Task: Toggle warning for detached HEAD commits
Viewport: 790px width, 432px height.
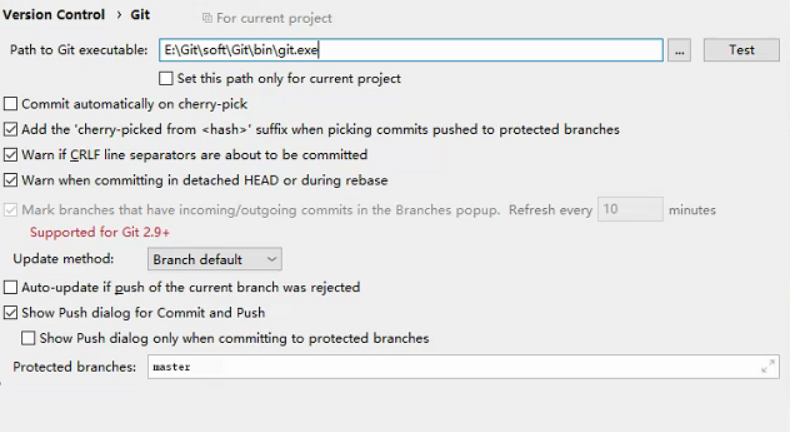Action: (x=11, y=180)
